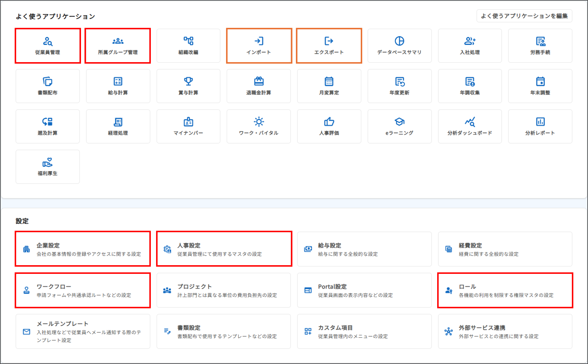Click the メールテンプレート setting card
This screenshot has width=588, height=364.
coord(83,331)
